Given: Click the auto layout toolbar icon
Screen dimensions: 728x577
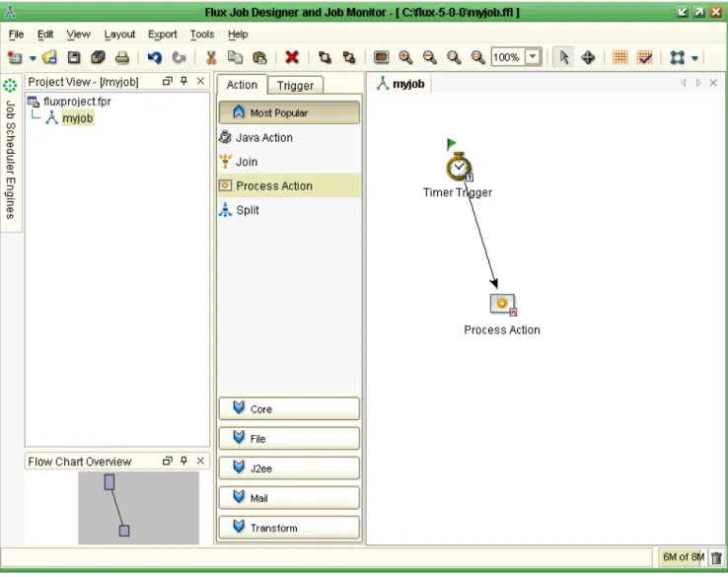Looking at the screenshot, I should coord(677,57).
